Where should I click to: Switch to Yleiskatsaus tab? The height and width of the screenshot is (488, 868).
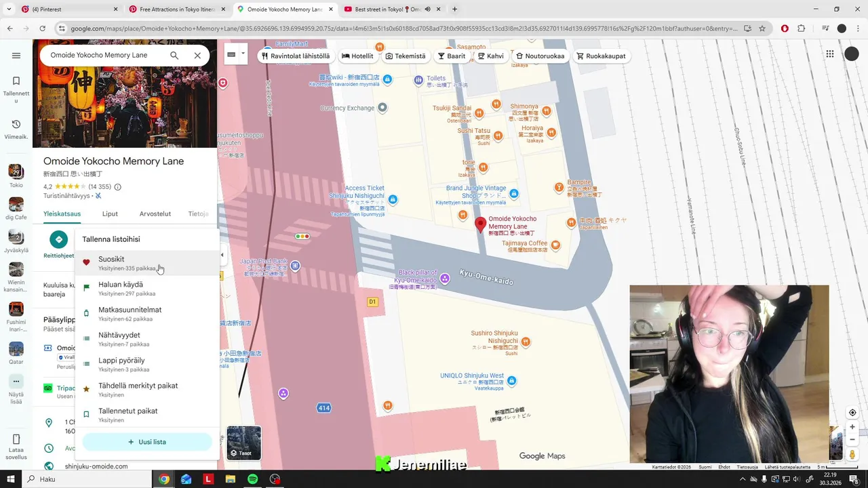point(62,213)
